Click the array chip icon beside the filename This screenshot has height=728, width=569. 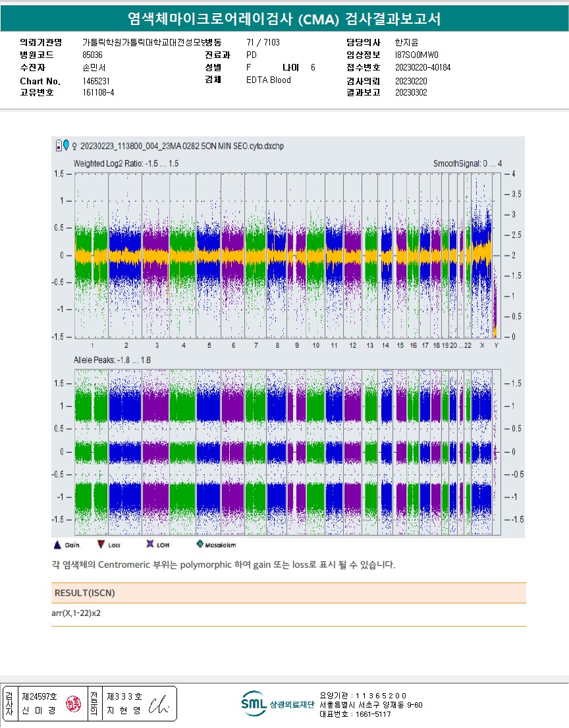pyautogui.click(x=58, y=146)
